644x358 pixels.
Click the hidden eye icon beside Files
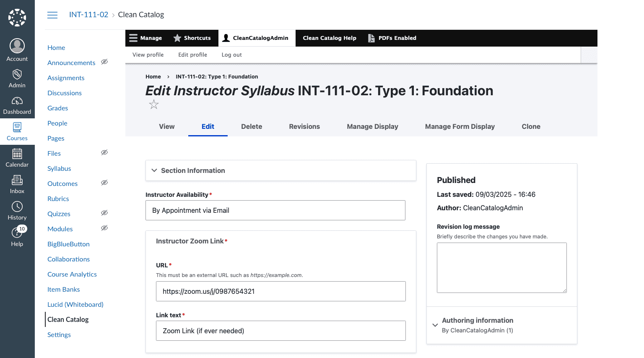click(x=104, y=153)
